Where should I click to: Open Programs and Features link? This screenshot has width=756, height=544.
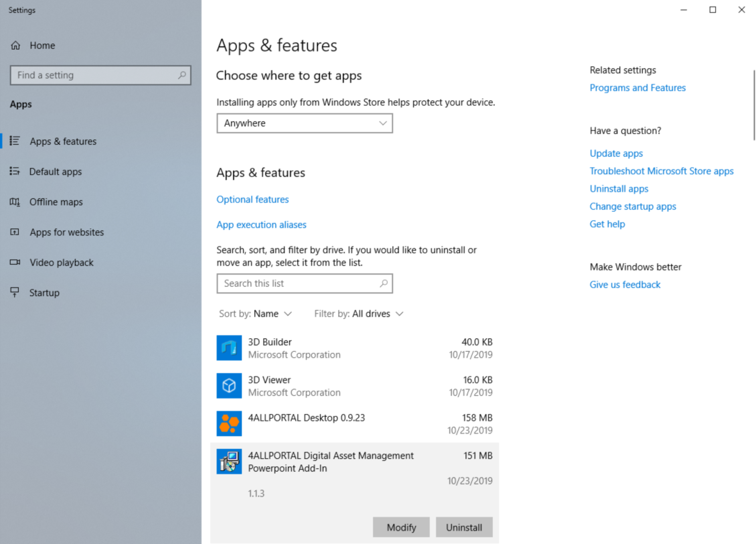(637, 88)
